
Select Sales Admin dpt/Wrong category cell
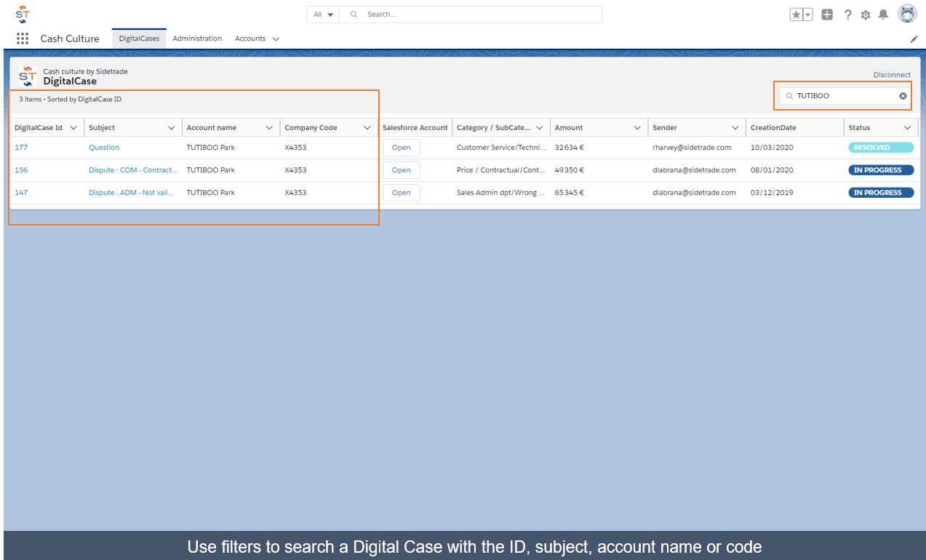tap(501, 193)
